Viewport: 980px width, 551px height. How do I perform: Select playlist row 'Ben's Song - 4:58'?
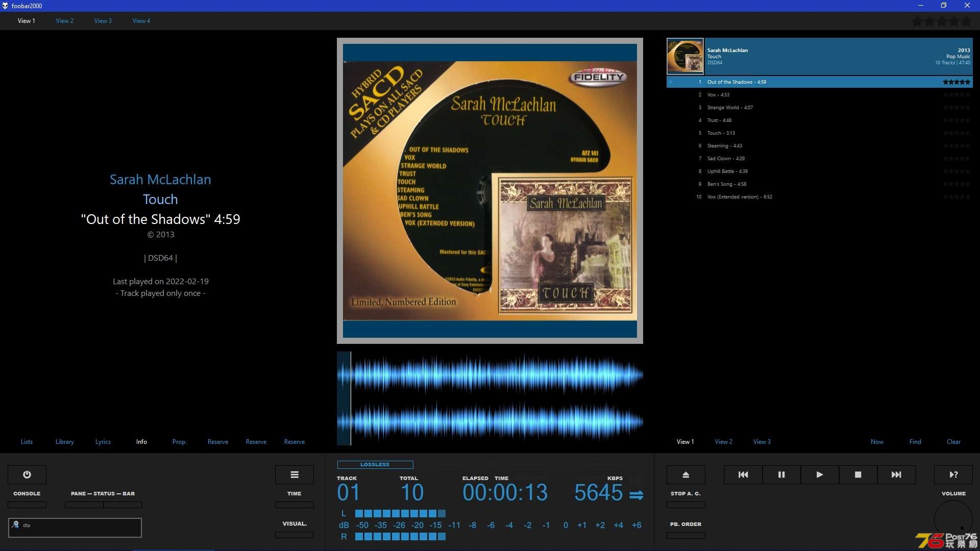click(x=820, y=184)
